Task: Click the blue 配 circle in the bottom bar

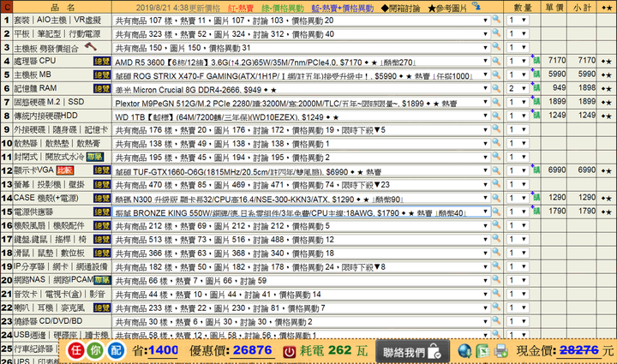Action: pyautogui.click(x=116, y=350)
